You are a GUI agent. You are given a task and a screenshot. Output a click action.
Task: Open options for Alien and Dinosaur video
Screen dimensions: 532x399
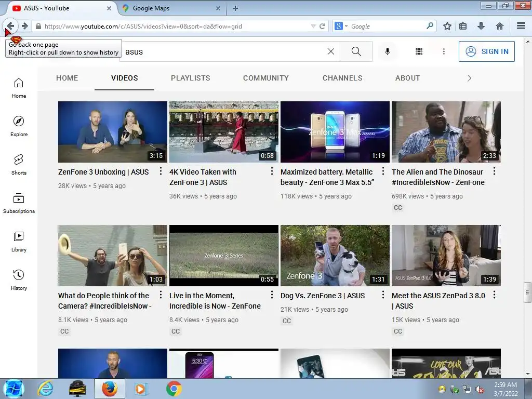coord(495,171)
